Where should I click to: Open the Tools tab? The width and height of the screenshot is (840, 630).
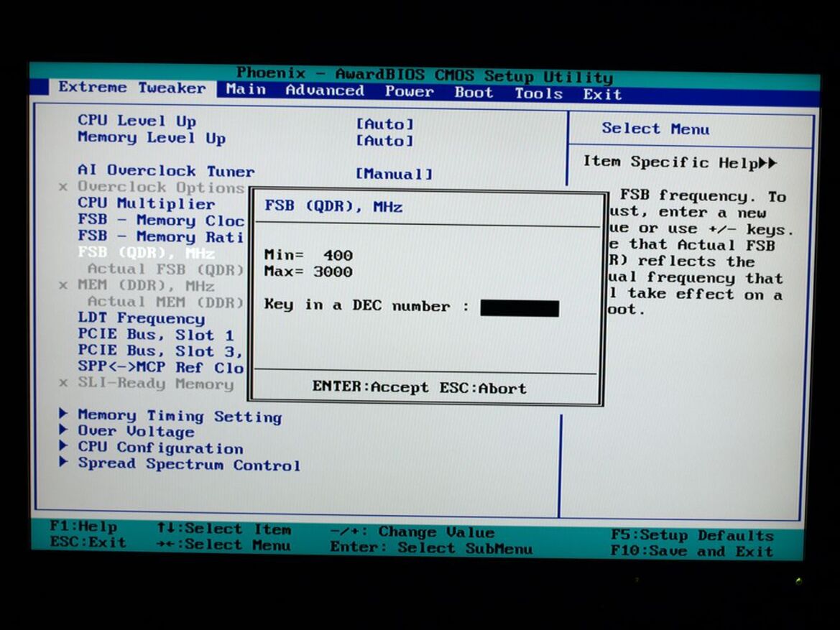click(538, 93)
